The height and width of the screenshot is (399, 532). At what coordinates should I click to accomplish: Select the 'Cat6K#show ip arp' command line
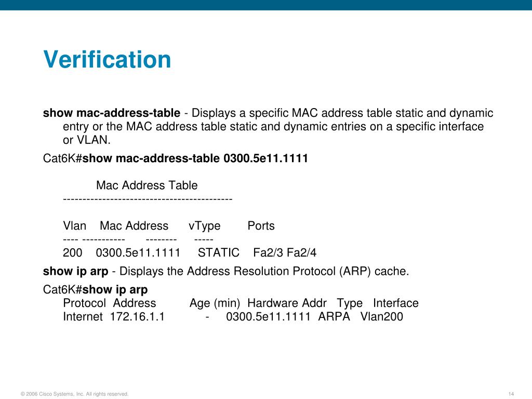coord(96,290)
